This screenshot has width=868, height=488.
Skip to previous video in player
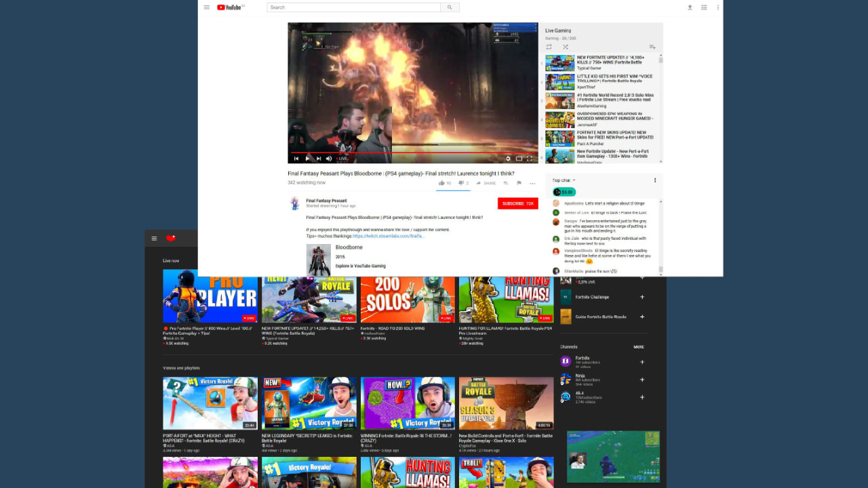tap(296, 159)
